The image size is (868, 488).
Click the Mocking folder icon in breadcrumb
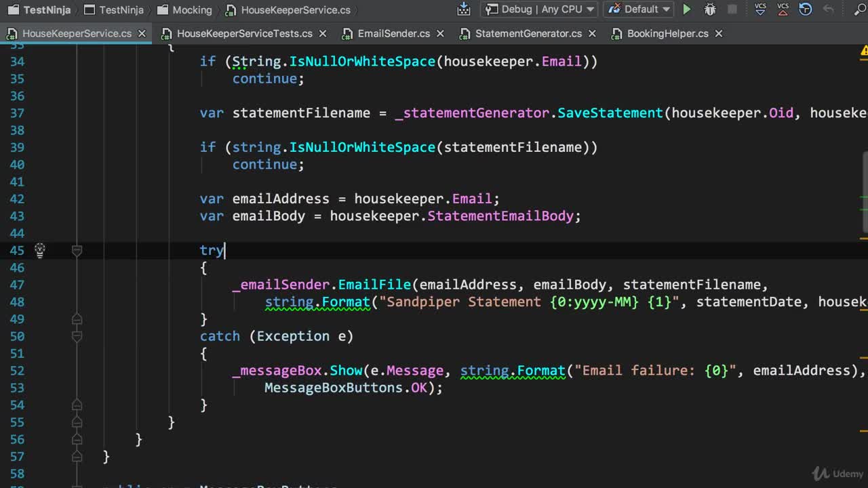[x=162, y=9]
